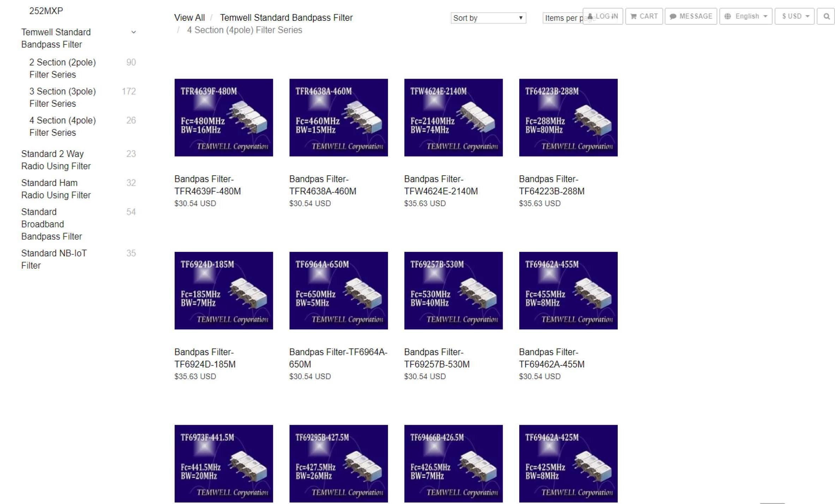Image resolution: width=835 pixels, height=504 pixels.
Task: Open the TFR4638A-460M product thumbnail
Action: pos(339,117)
